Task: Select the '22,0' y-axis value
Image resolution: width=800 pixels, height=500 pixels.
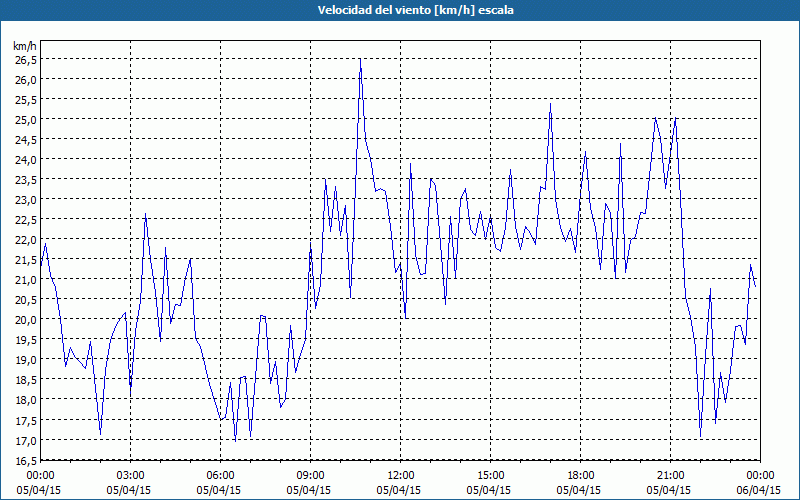Action: [26, 240]
